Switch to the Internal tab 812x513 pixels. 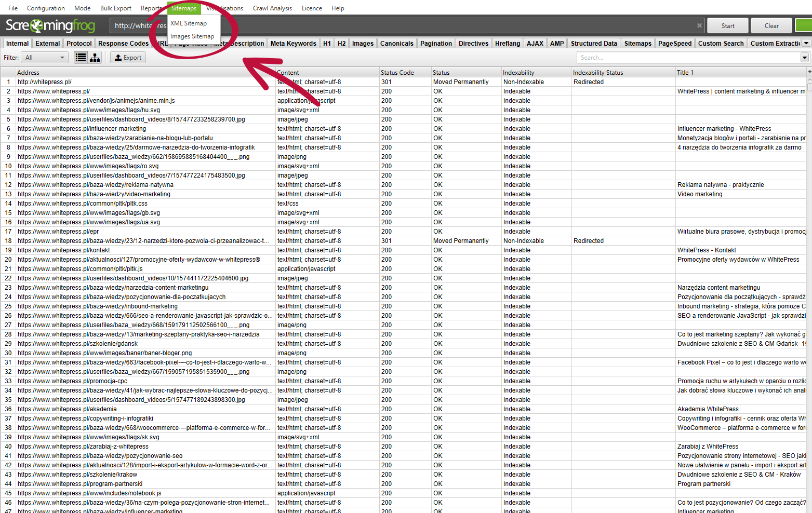pos(17,43)
